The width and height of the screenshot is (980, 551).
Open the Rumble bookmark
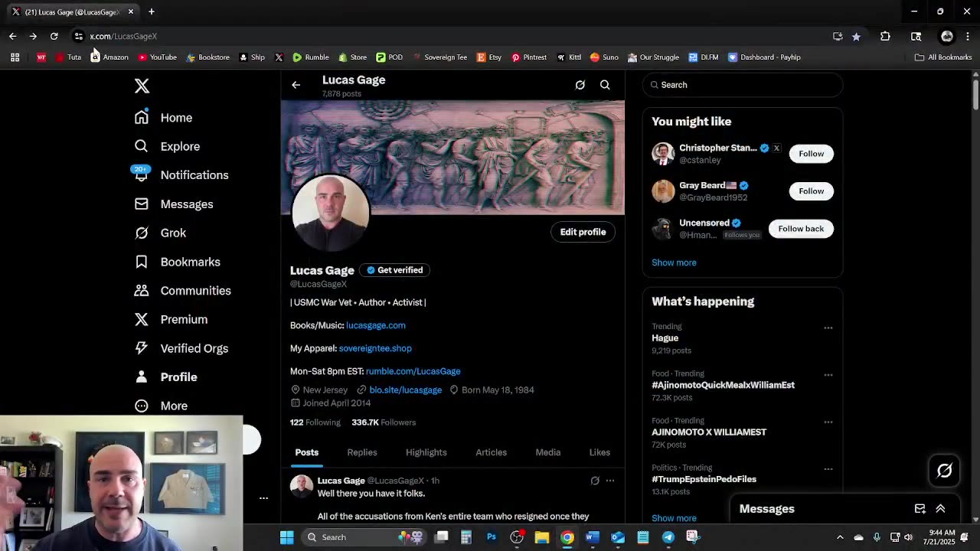310,57
